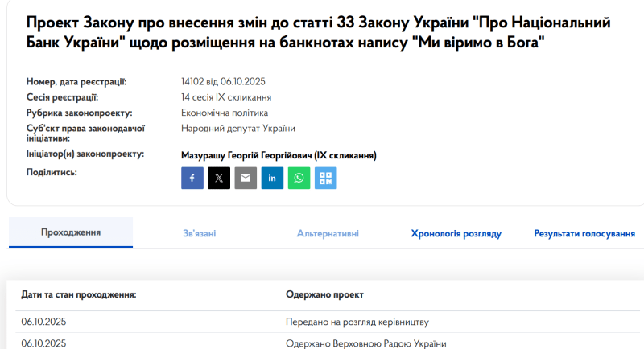Screen dimensions: 644x349
Task: Go to Хронологія розгляду tab
Action: click(456, 233)
